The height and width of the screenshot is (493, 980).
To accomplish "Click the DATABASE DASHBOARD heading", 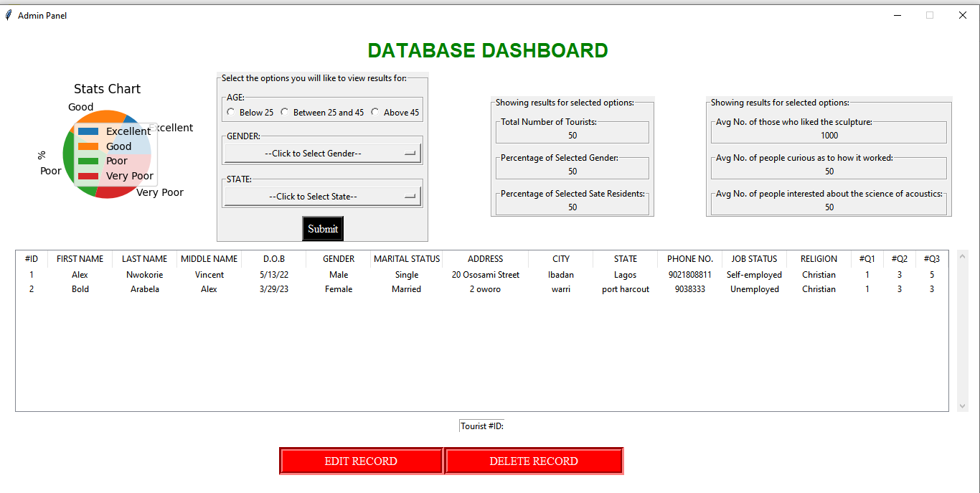I will tap(488, 50).
